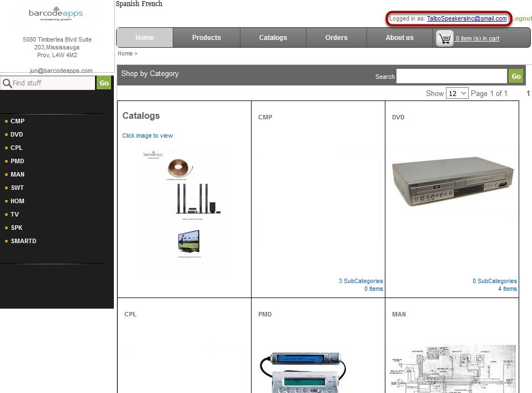Focus the Shop by Category search field
The height and width of the screenshot is (393, 532).
click(451, 76)
